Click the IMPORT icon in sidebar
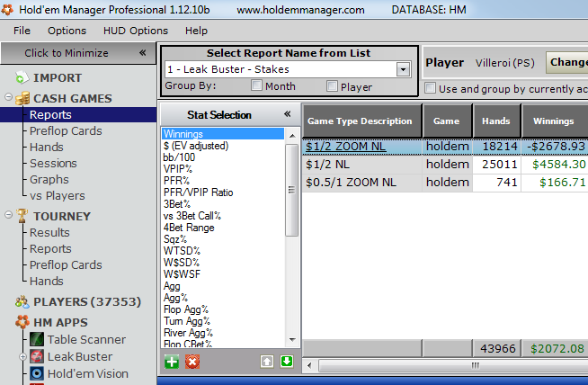The image size is (588, 385). 22,77
